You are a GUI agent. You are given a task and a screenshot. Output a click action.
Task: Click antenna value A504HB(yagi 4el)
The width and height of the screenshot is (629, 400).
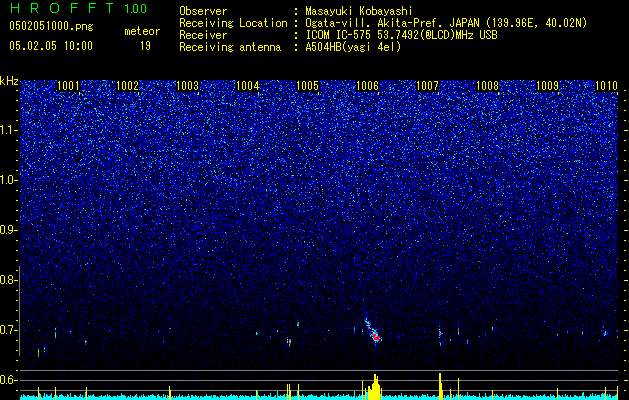point(353,47)
